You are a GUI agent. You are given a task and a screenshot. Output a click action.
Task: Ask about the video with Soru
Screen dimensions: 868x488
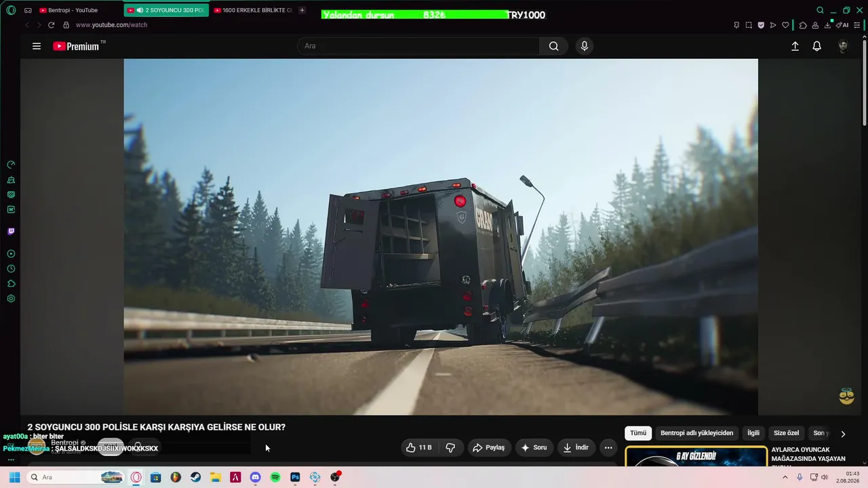coord(534,448)
